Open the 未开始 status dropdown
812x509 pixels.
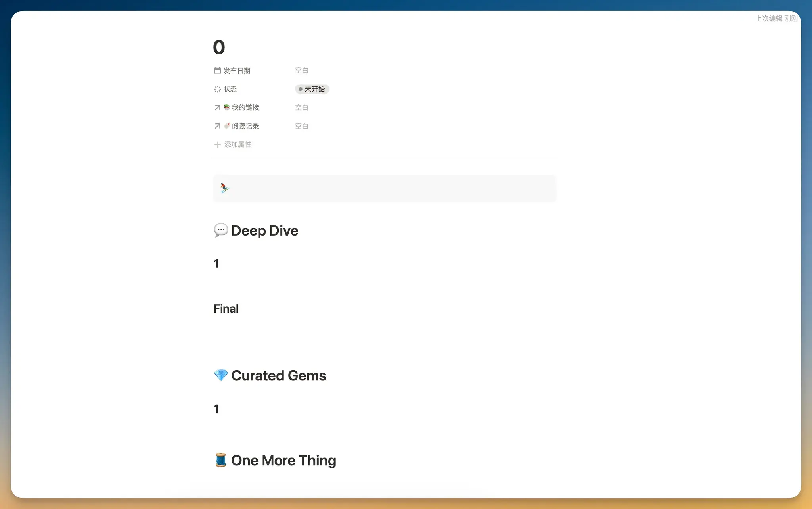tap(312, 89)
